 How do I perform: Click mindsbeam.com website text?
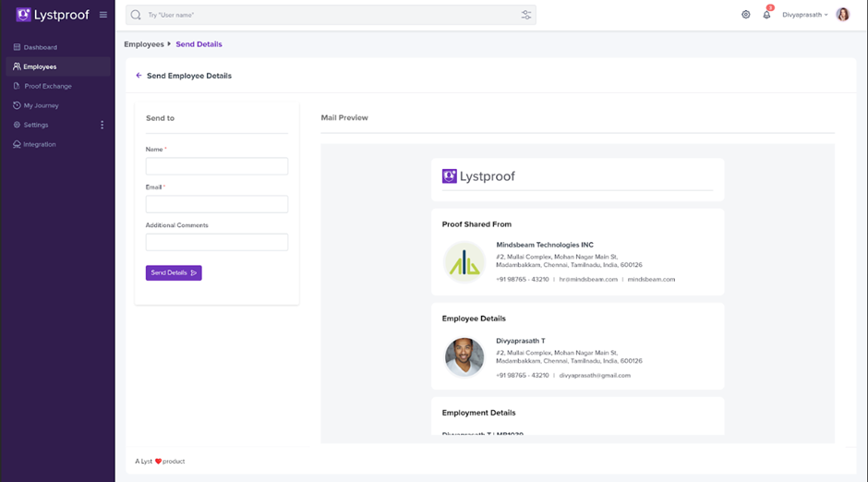pos(651,280)
